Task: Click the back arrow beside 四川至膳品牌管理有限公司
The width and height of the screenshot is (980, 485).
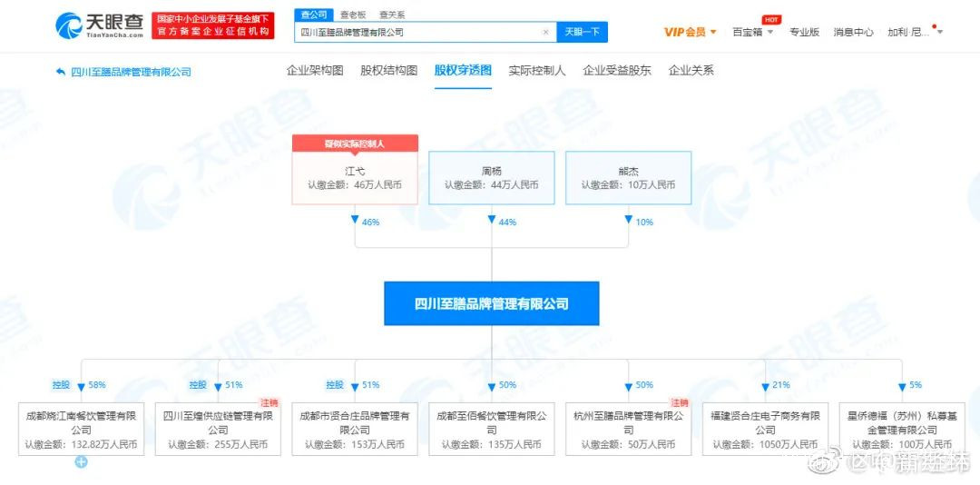Action: pyautogui.click(x=61, y=72)
